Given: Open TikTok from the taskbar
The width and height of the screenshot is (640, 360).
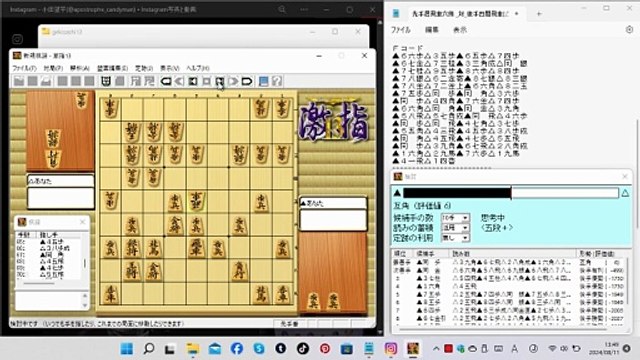Looking at the screenshot, I should pos(302,349).
